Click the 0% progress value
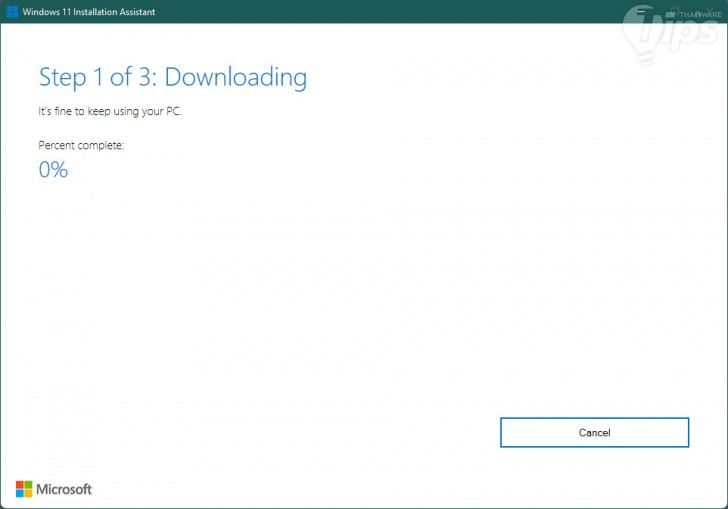This screenshot has width=728, height=509. 53,170
